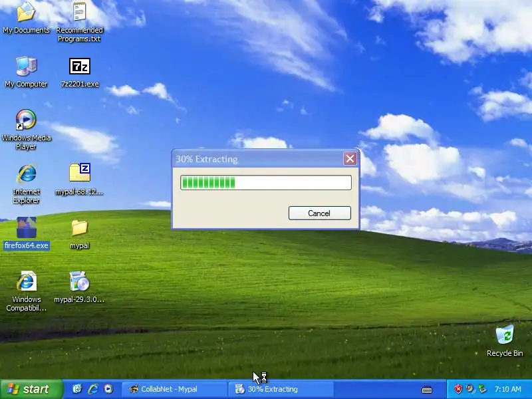Cancel the extraction in progress

tap(320, 213)
